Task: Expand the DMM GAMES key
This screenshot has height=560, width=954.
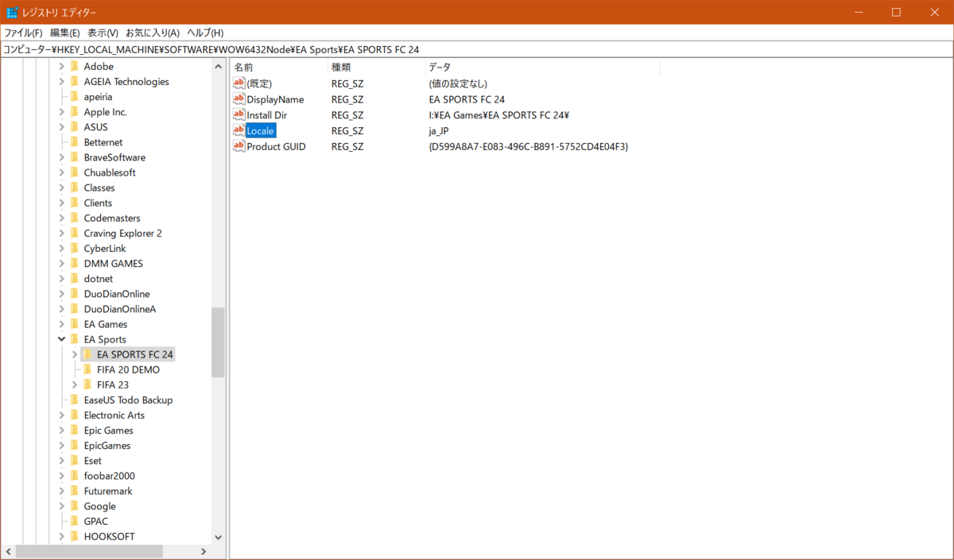Action: 61,264
